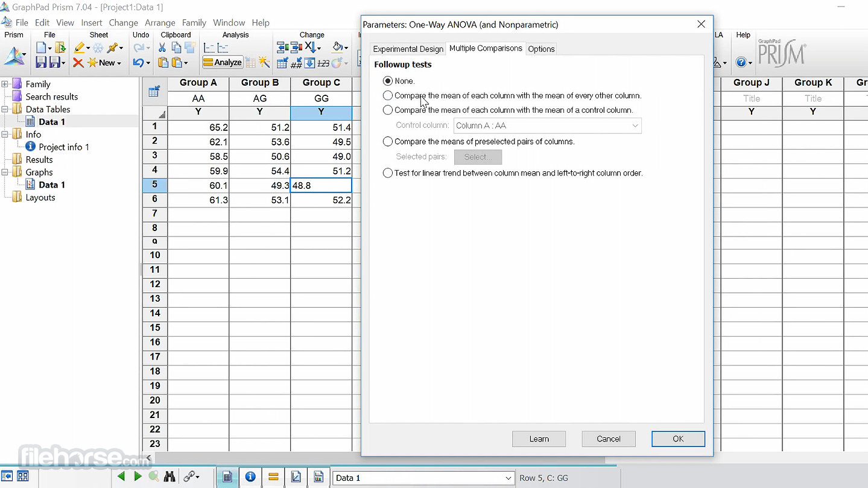Click the crossed-out 123 number format icon
Viewport: 868px width, 488px height.
323,63
